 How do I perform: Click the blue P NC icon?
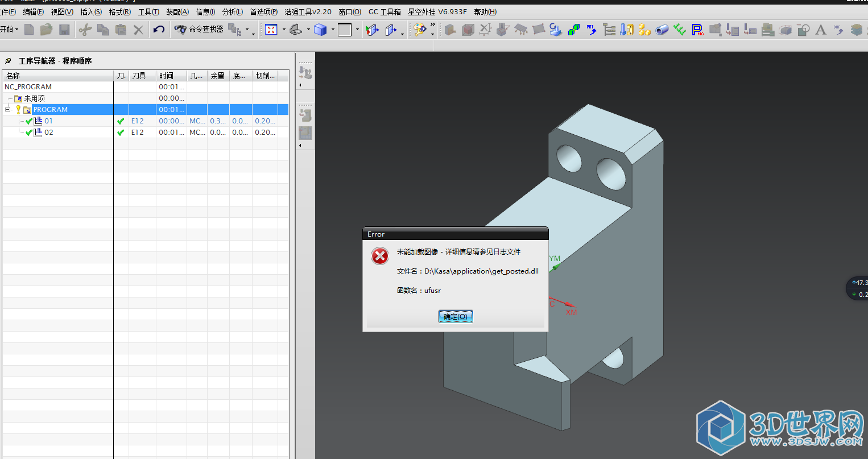click(x=697, y=30)
